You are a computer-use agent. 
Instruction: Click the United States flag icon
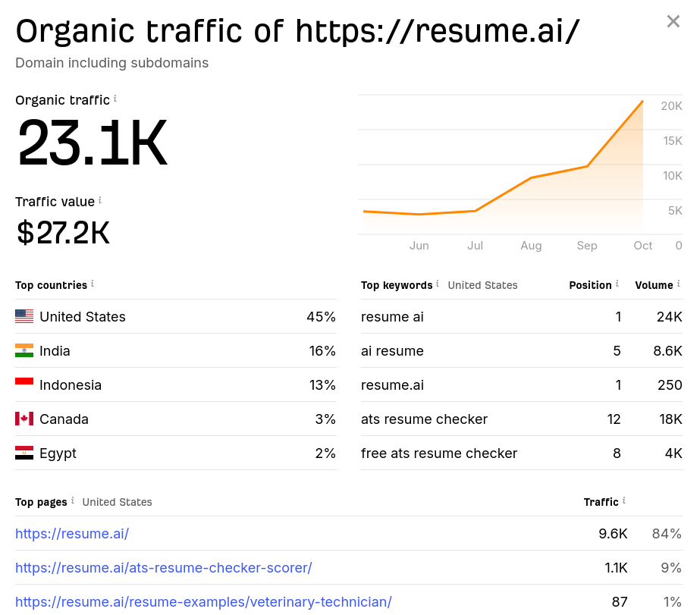[x=24, y=316]
